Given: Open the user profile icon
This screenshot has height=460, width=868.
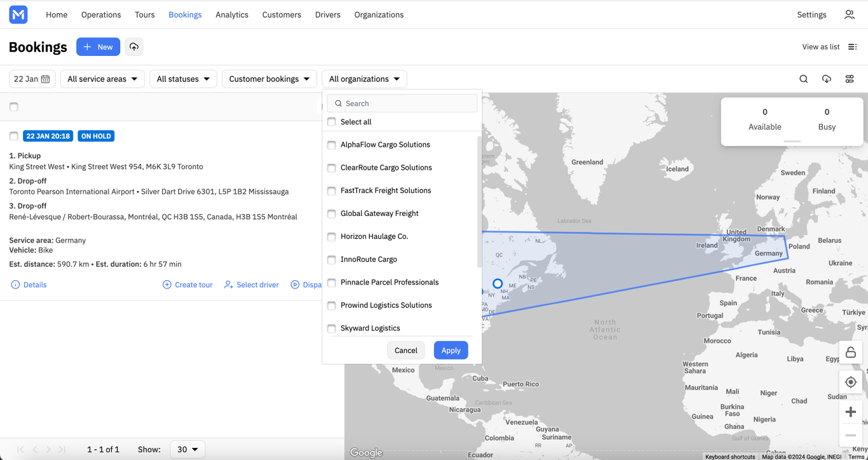Looking at the screenshot, I should [849, 15].
